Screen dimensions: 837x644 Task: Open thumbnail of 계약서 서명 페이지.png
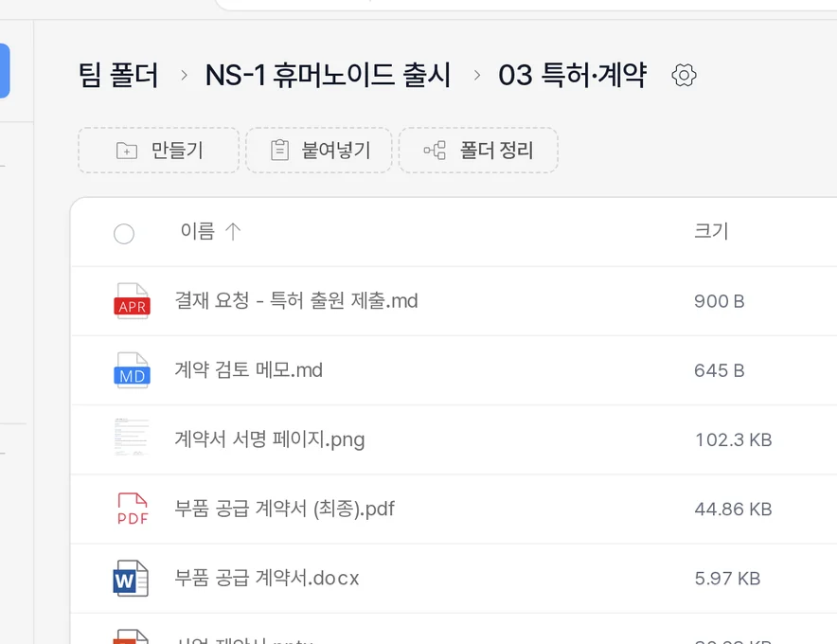pyautogui.click(x=132, y=438)
